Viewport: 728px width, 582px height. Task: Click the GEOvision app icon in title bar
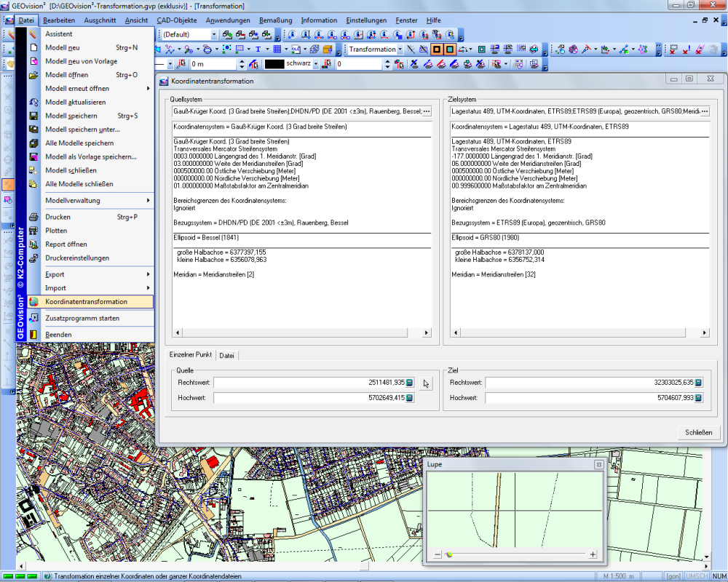pyautogui.click(x=4, y=6)
